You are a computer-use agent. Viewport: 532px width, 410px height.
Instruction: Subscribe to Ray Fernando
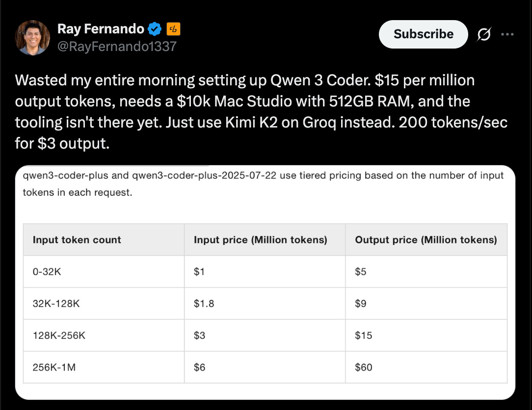[424, 34]
